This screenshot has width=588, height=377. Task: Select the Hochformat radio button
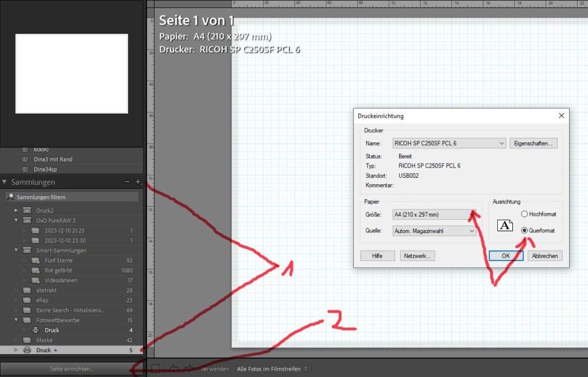tap(524, 214)
